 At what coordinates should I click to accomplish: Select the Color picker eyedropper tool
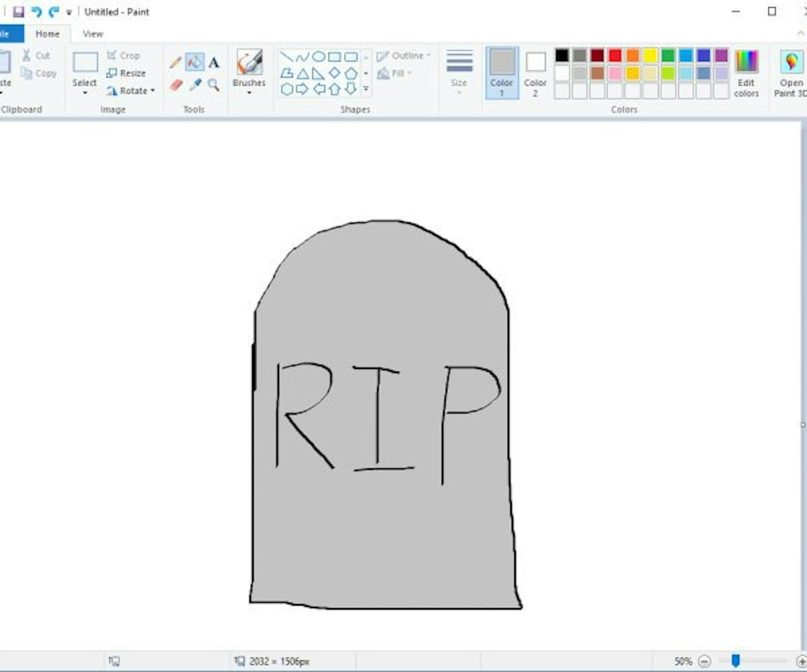point(195,85)
